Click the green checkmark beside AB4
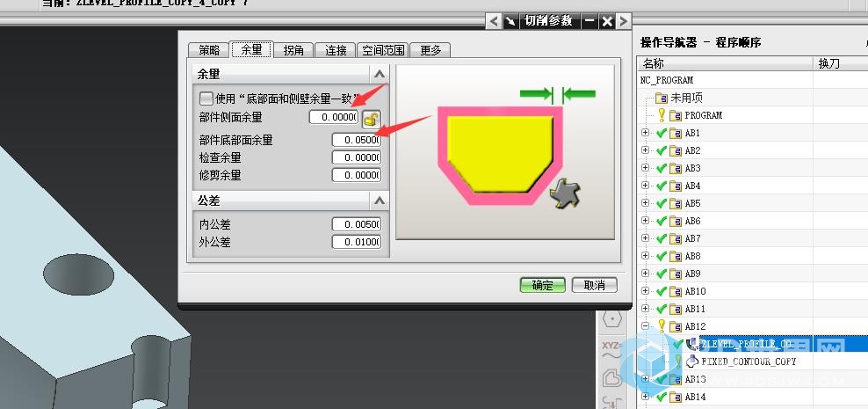The height and width of the screenshot is (409, 868). point(661,186)
